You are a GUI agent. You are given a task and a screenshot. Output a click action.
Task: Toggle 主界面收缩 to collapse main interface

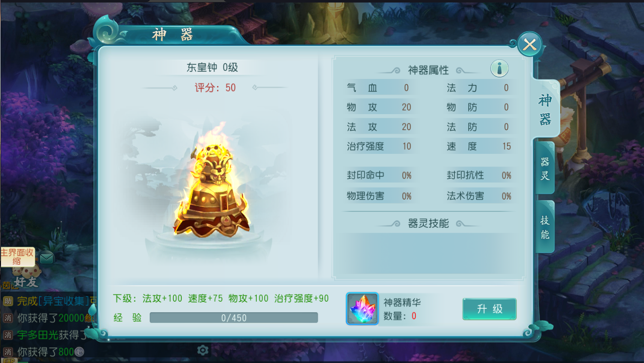(17, 256)
